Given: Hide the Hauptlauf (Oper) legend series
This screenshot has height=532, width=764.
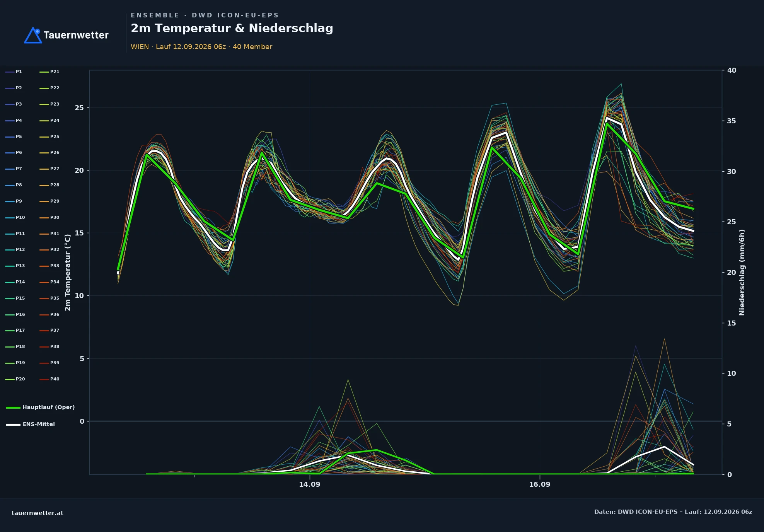Looking at the screenshot, I should tap(41, 407).
